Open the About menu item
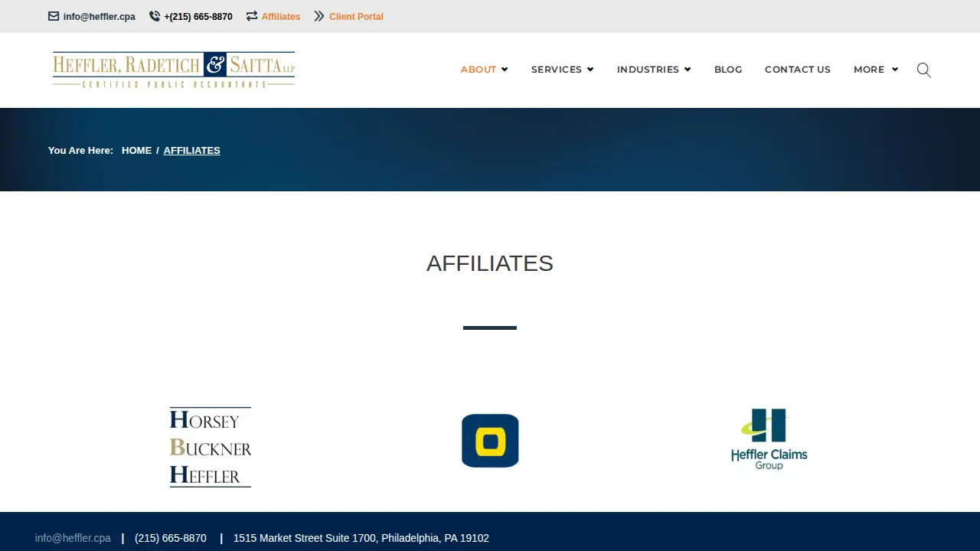980x551 pixels. tap(479, 70)
